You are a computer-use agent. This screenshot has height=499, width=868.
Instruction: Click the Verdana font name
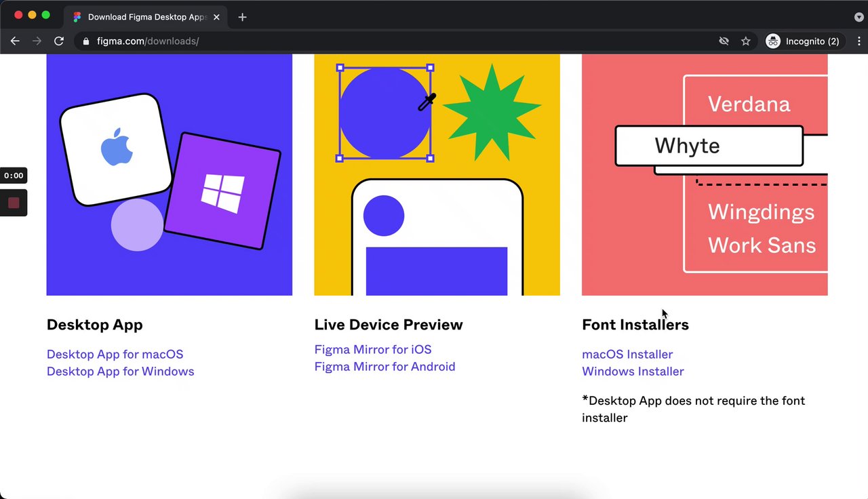(x=749, y=104)
